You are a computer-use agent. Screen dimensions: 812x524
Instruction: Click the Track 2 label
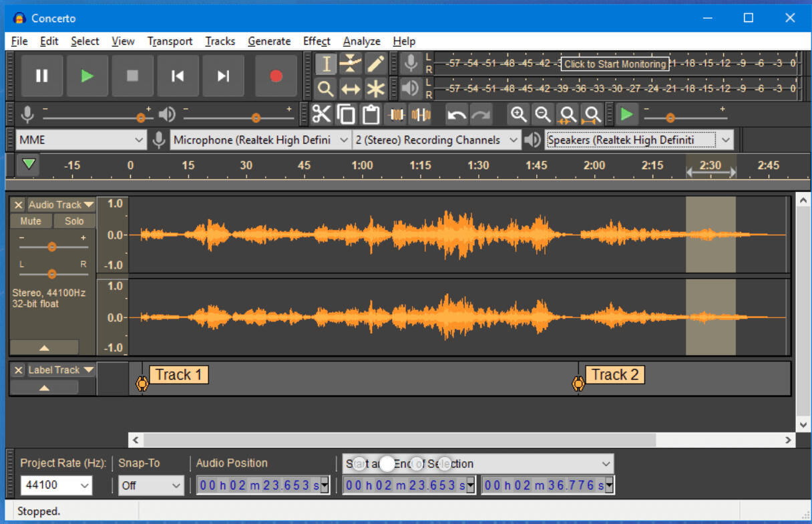coord(615,375)
